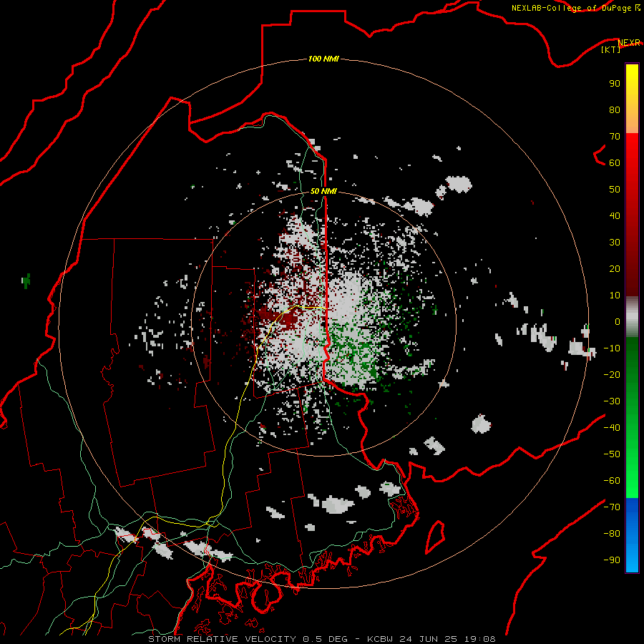Click the "-90" value on the velocity scale

tap(612, 560)
